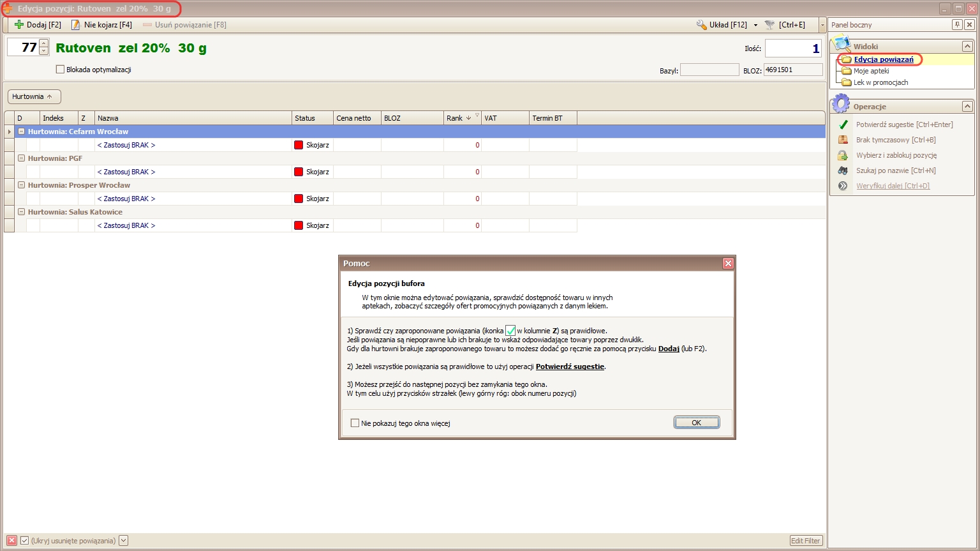Enable the Blokada optymalizacji checkbox
980x551 pixels.
[61, 70]
